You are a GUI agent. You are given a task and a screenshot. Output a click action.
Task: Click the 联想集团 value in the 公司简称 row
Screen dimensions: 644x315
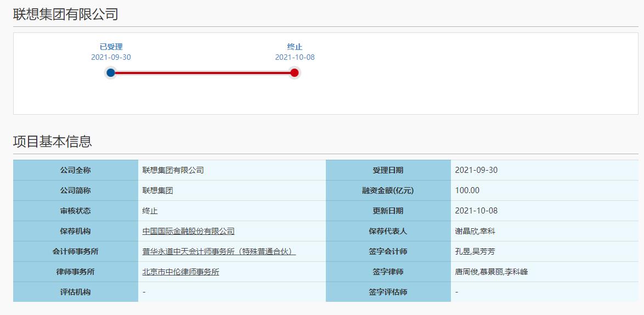pos(157,190)
